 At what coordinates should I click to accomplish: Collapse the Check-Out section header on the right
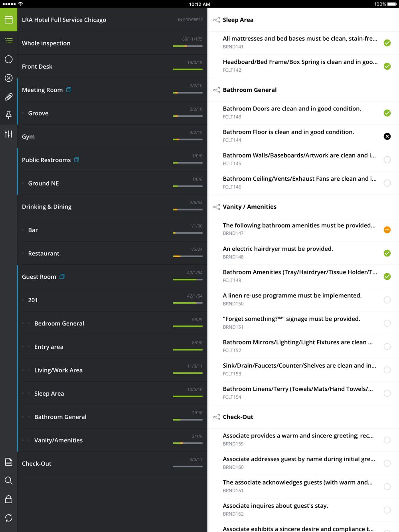(238, 417)
